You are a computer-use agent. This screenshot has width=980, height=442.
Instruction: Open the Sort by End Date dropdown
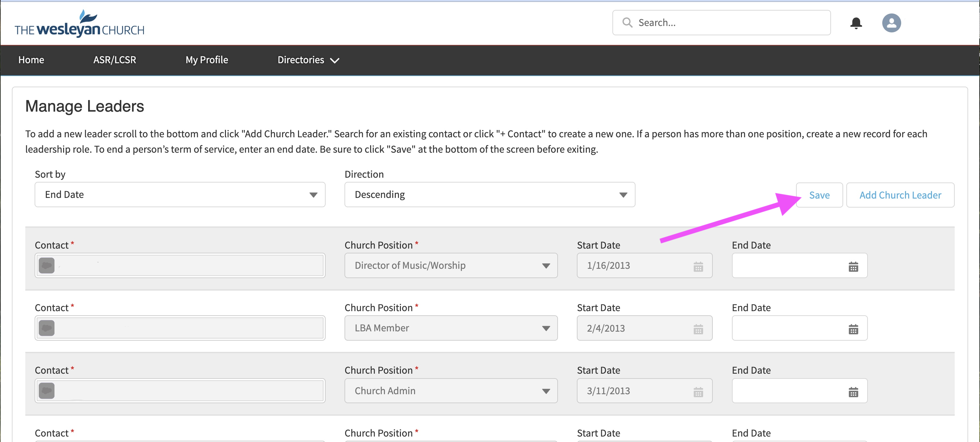(179, 195)
